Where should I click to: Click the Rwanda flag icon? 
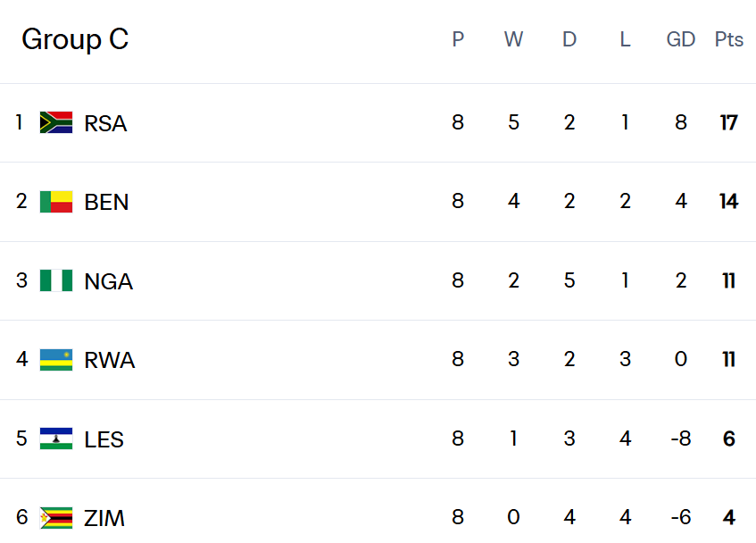56,360
